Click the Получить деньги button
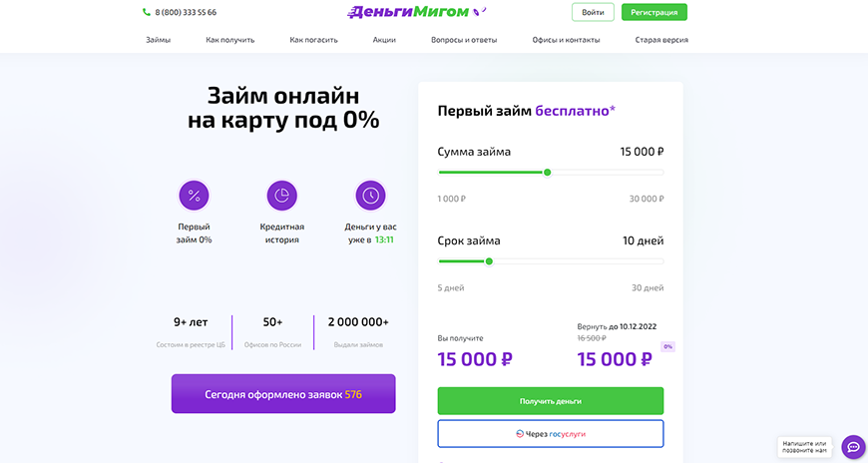 (550, 401)
